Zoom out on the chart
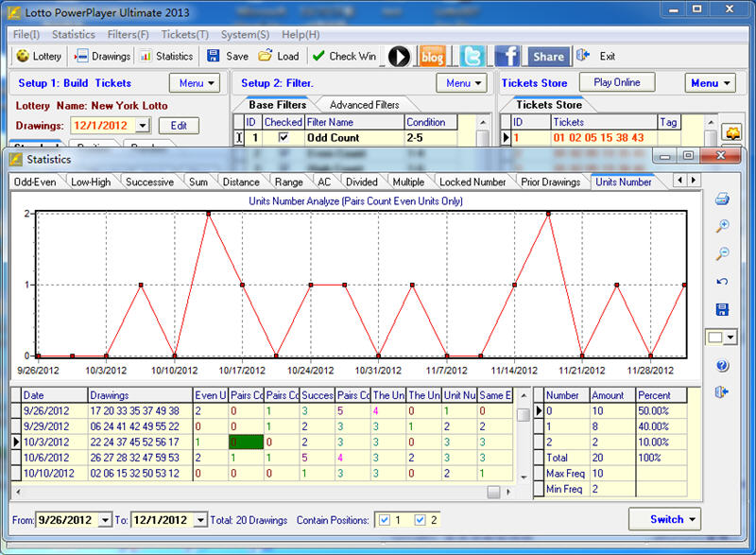The width and height of the screenshot is (756, 555). (722, 253)
